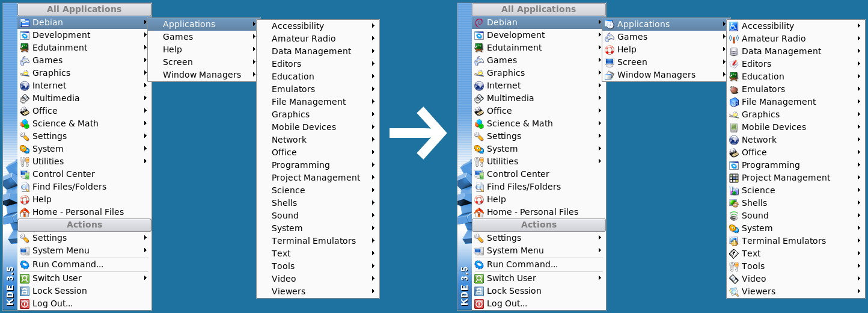Expand the Viewers arrow in the icon-less Applications list
The image size is (868, 313).
click(x=373, y=291)
